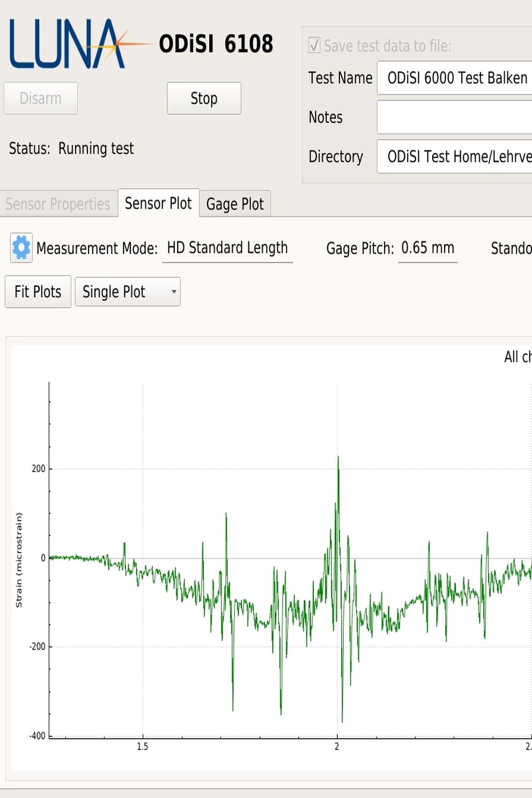Click the 200 y-axis tick label
Viewport: 532px width, 798px height.
pyautogui.click(x=39, y=469)
